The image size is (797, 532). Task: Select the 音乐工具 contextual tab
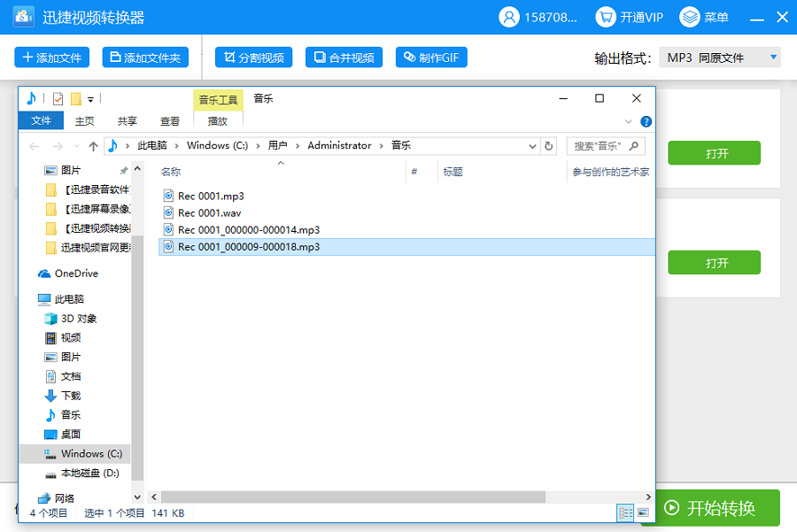218,100
